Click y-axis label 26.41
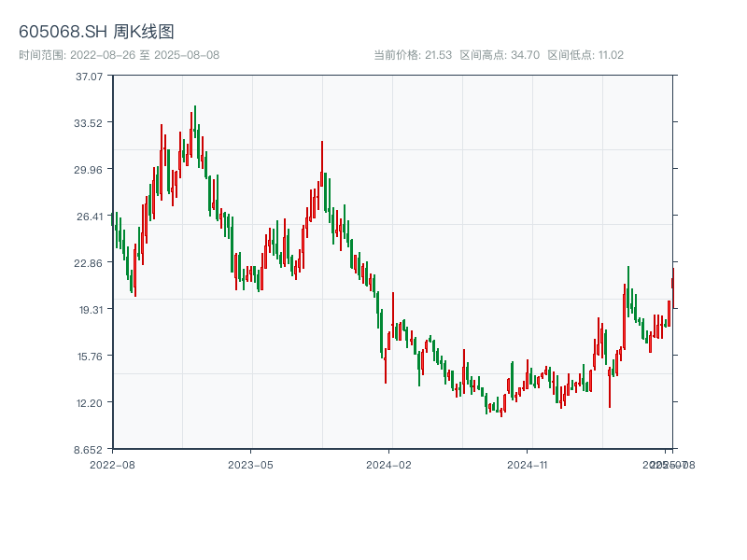747x560 pixels. pyautogui.click(x=90, y=217)
